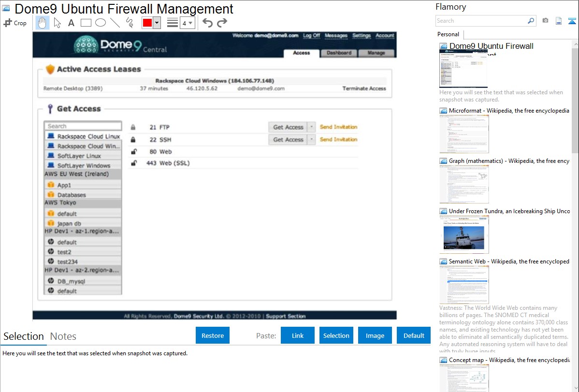Select the freehand scribble tool
The image size is (579, 392).
coord(130,23)
